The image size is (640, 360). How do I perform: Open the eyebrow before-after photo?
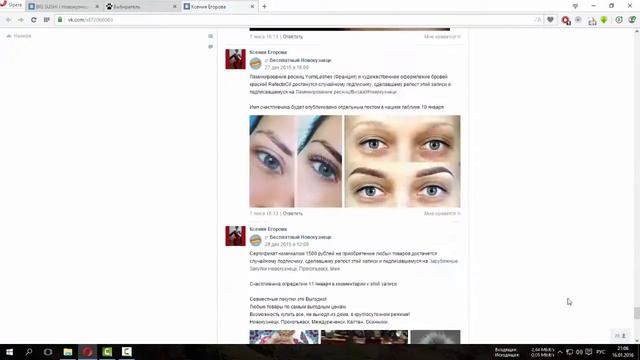tap(402, 161)
